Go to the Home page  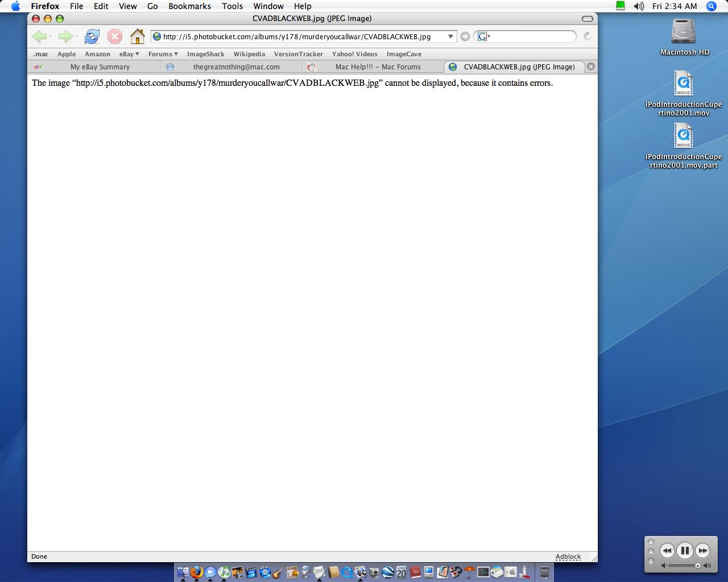coord(138,36)
